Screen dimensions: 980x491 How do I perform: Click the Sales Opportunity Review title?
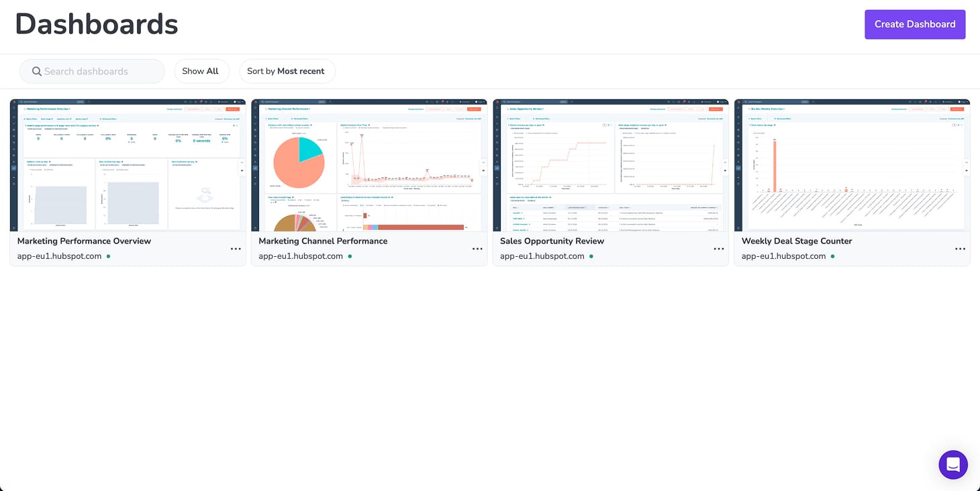552,241
